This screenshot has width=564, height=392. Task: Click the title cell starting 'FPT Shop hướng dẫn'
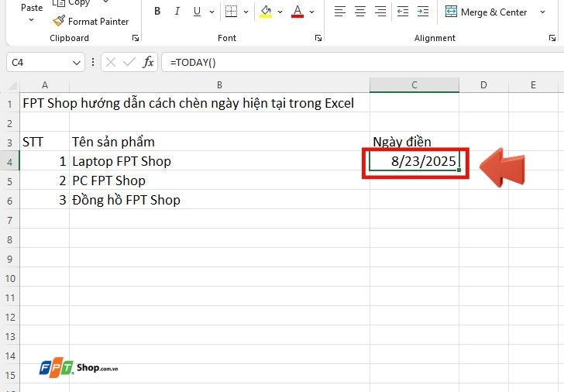(x=188, y=103)
